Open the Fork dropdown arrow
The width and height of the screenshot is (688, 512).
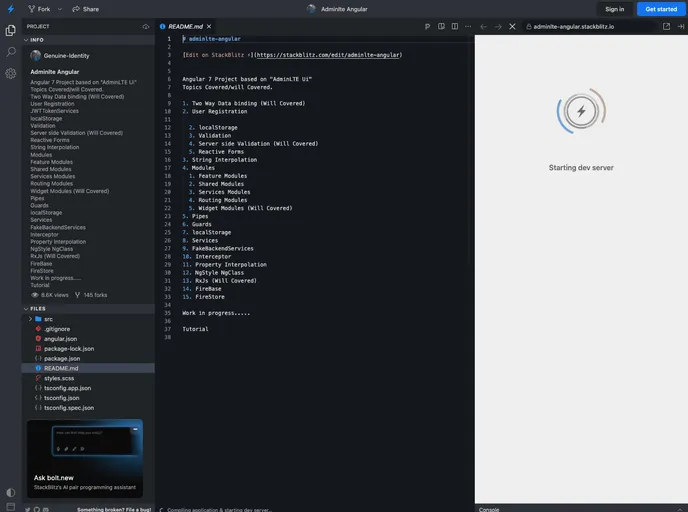tap(60, 9)
